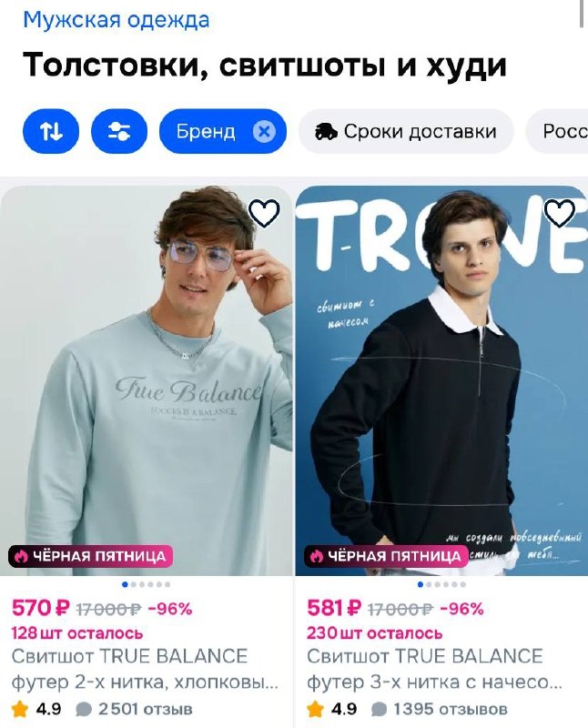588x728 pixels.
Task: Open the 1395 отзывов reviews comment icon
Action: pyautogui.click(x=379, y=710)
